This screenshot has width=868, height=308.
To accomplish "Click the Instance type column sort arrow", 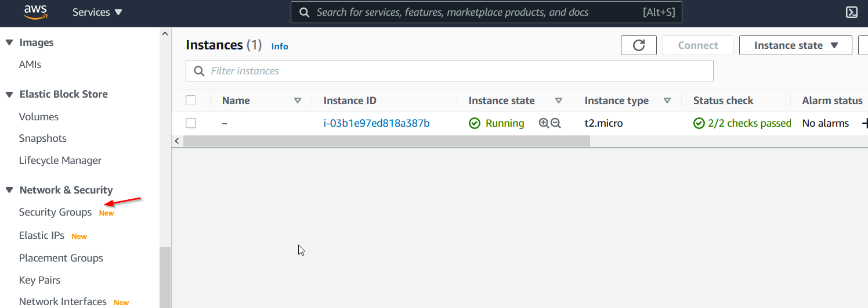I will point(667,101).
